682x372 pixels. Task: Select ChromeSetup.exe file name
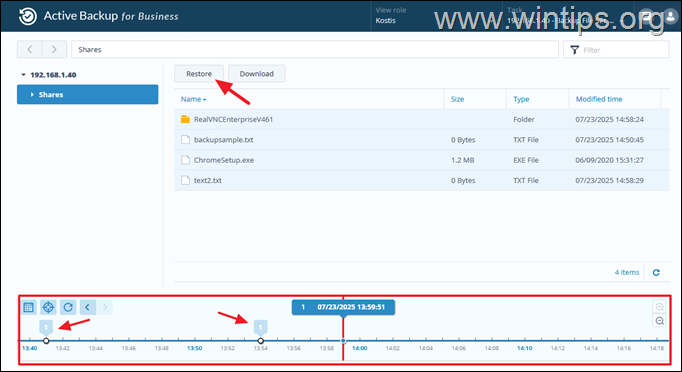(x=224, y=160)
